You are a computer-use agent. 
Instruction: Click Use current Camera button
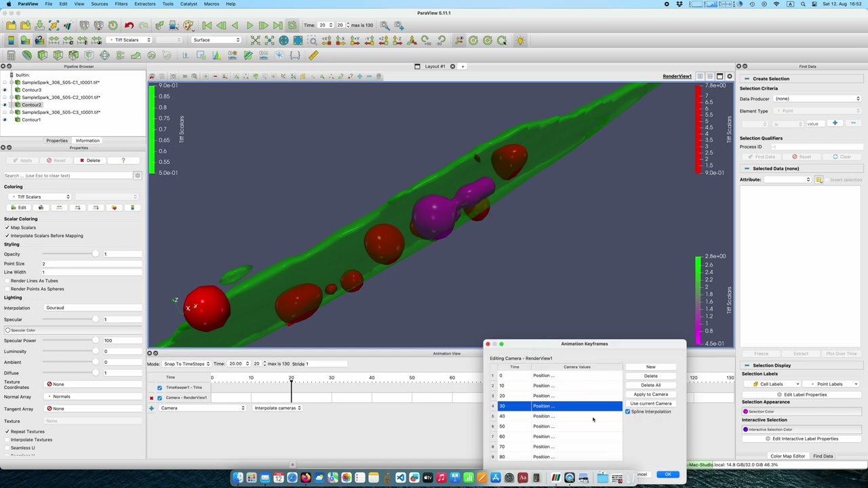(650, 403)
